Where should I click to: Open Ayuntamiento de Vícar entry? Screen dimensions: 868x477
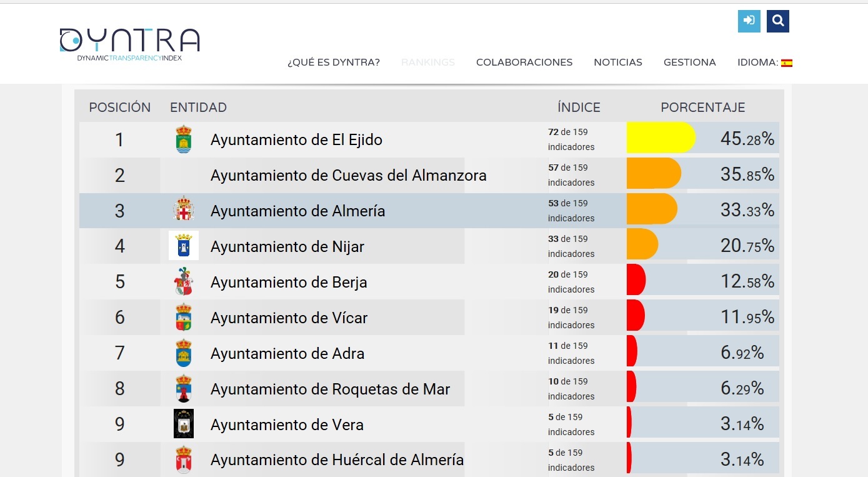(289, 318)
